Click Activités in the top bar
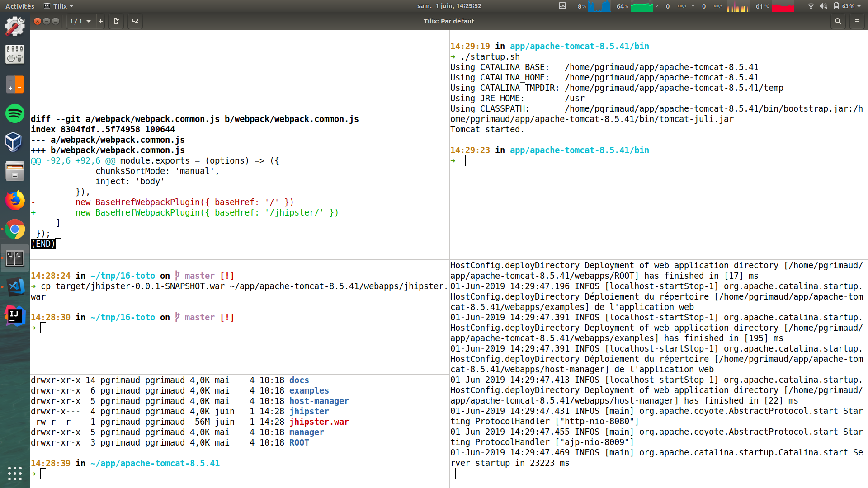 20,6
